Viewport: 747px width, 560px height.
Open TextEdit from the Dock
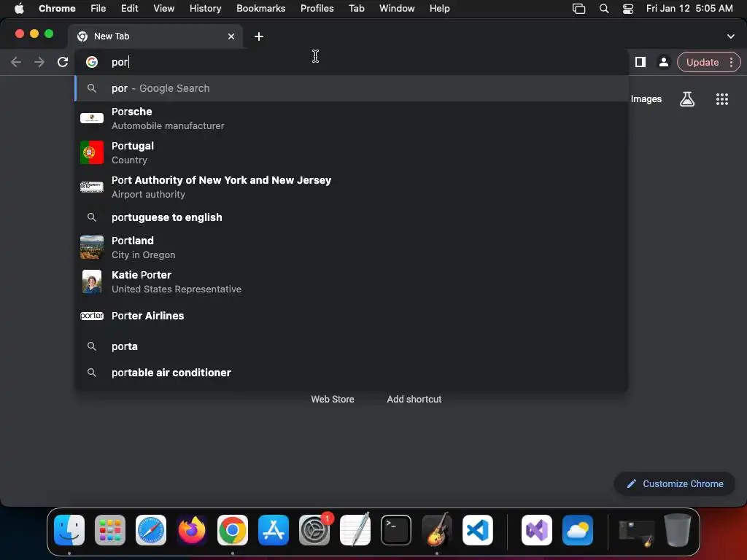pyautogui.click(x=355, y=530)
